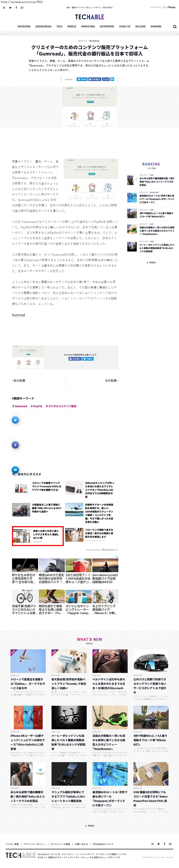Click the round Hatena B! floating share icon

[x=15, y=469]
